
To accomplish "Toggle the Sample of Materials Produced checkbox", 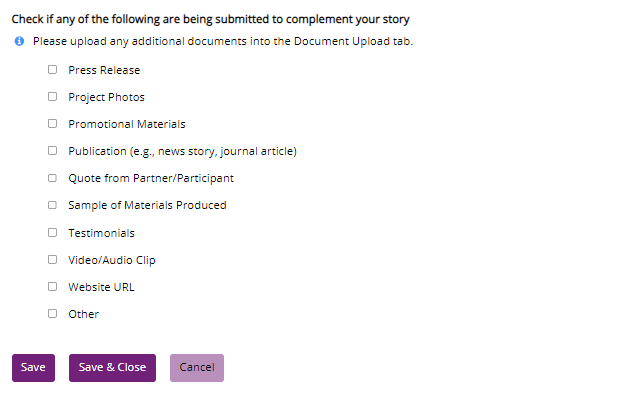I will pos(52,205).
